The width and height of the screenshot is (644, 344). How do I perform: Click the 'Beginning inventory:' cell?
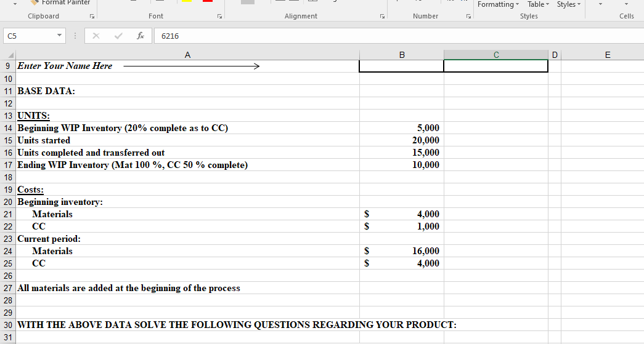[x=187, y=202]
